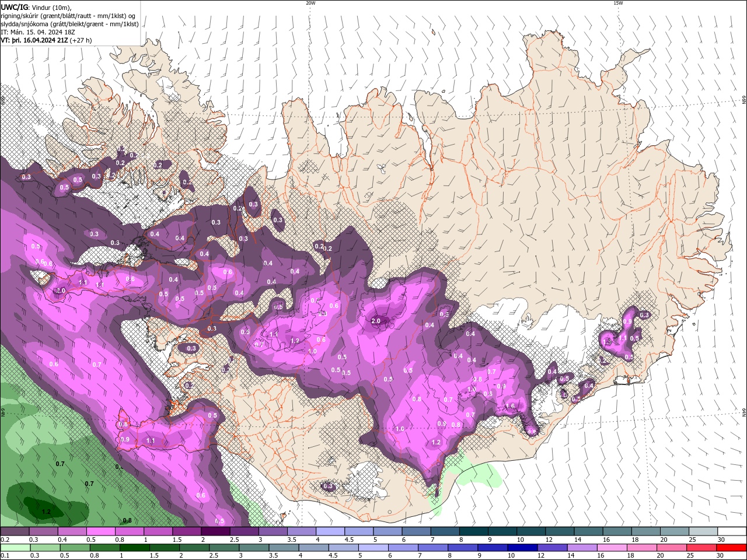
Task: Click the darkest green rain swatch starting at 1
Action: point(134,548)
